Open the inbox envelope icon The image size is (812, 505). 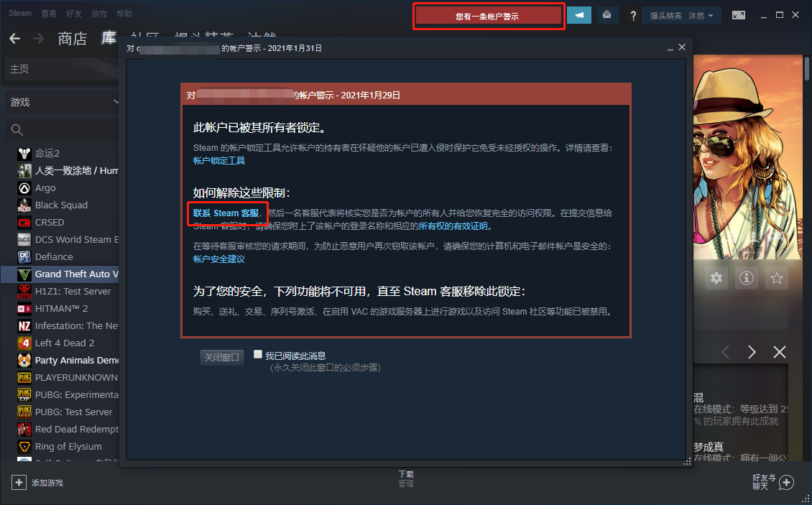click(x=607, y=15)
